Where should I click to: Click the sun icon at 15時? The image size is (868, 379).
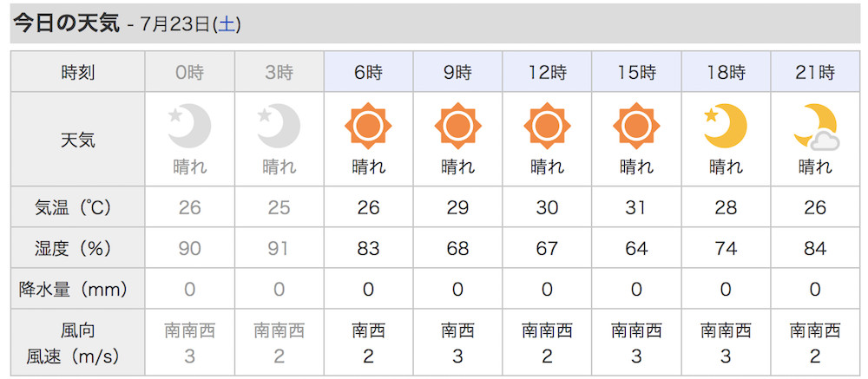tap(636, 126)
